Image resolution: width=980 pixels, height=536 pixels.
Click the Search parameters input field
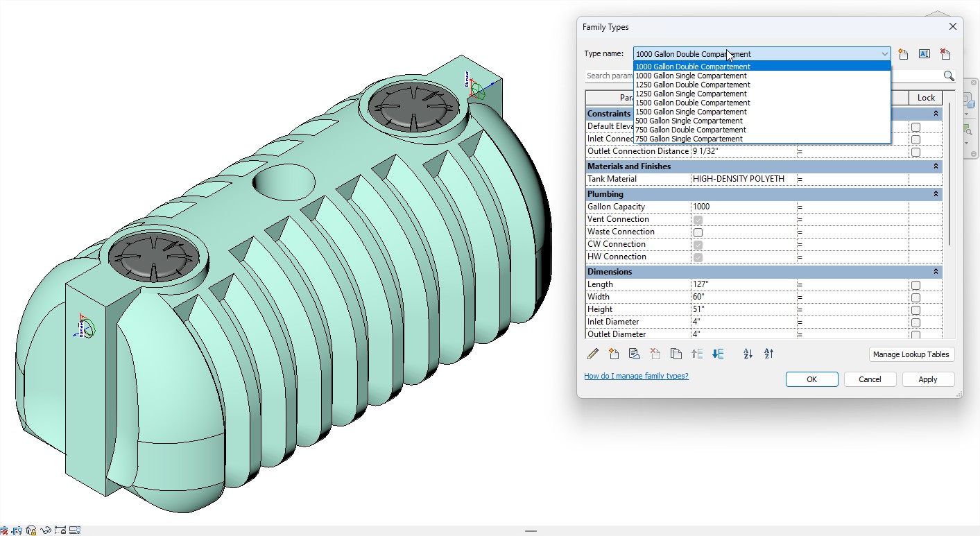click(x=608, y=76)
